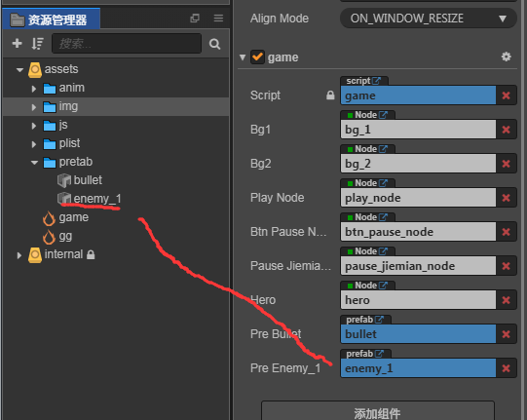527x420 pixels.
Task: Remove the Pre Enemy_1 prefab reference
Action: tap(506, 368)
